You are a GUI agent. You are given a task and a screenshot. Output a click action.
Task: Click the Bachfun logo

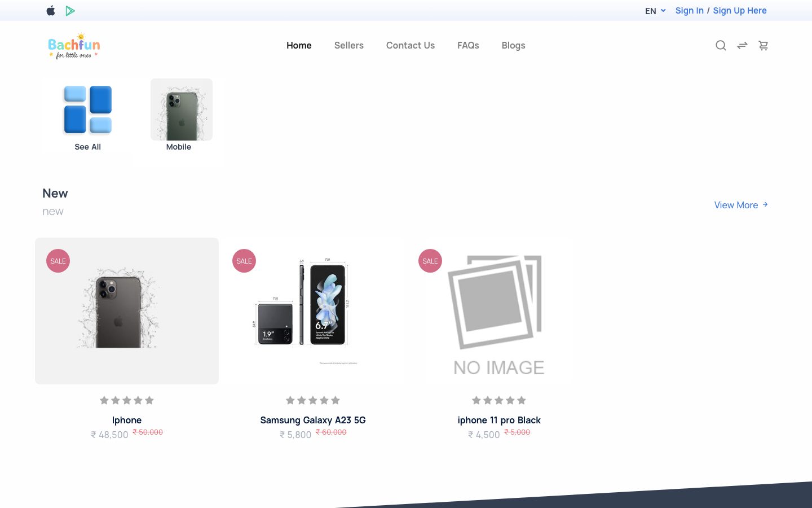pyautogui.click(x=74, y=46)
